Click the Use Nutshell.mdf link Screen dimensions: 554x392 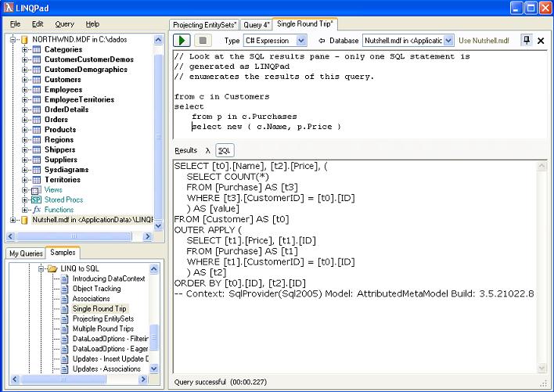click(484, 41)
